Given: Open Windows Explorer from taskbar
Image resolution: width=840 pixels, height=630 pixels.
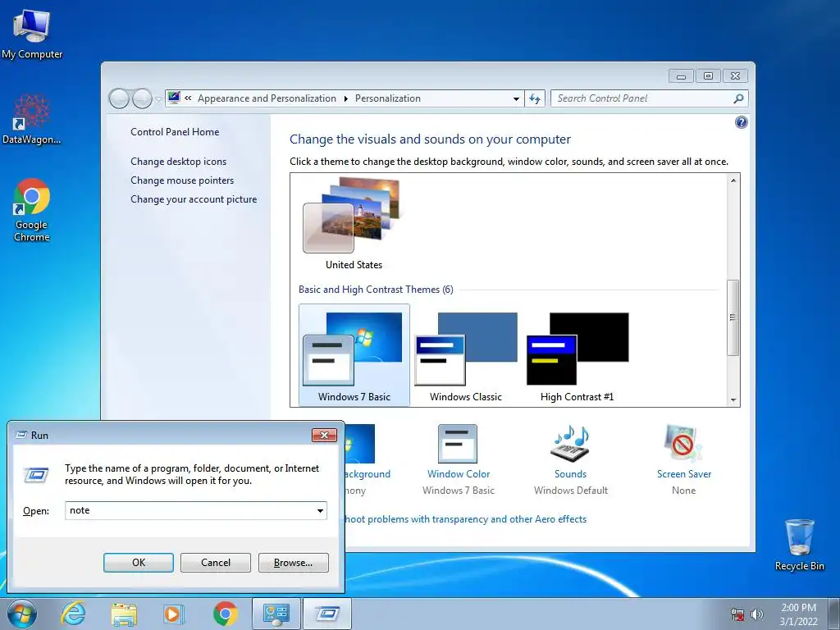Looking at the screenshot, I should pyautogui.click(x=124, y=614).
